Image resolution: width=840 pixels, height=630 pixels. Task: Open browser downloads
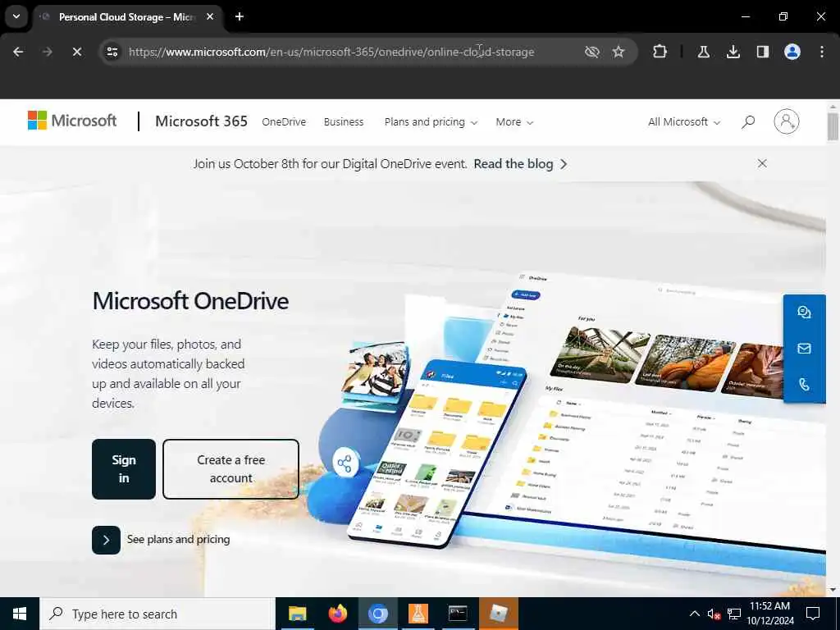[x=733, y=52]
